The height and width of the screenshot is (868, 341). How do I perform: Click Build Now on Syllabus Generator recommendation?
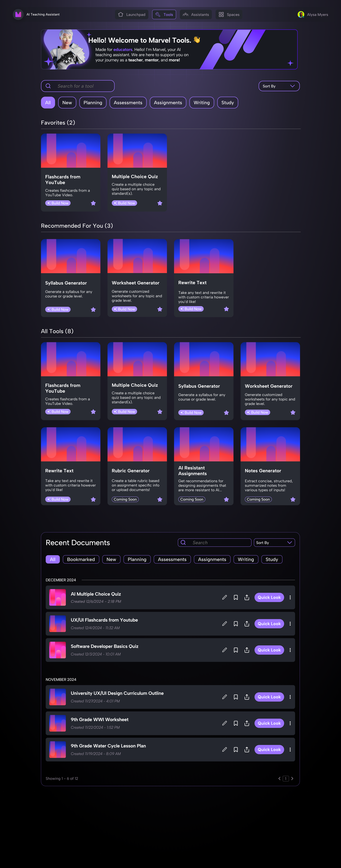point(58,309)
